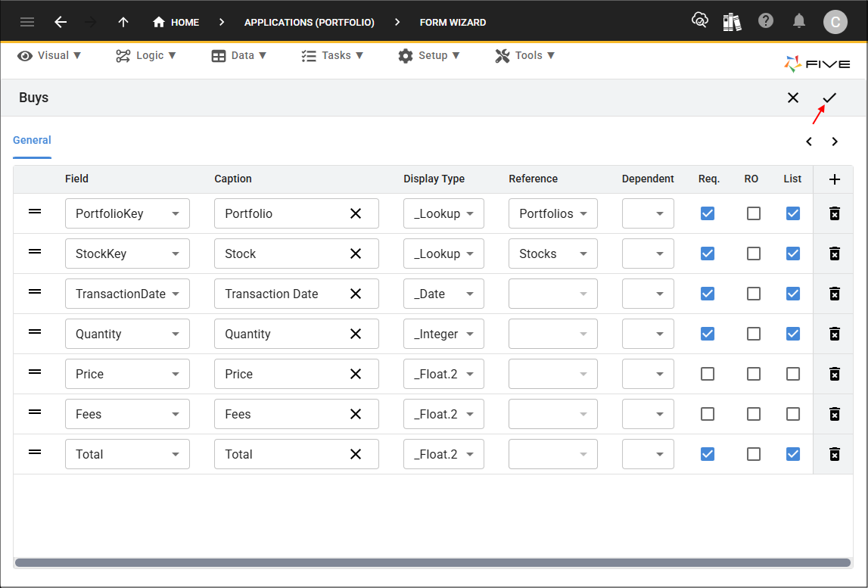Delete the StockKey row

835,254
